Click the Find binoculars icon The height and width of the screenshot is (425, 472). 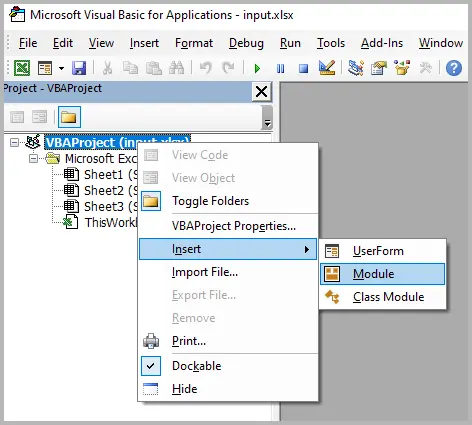click(177, 68)
